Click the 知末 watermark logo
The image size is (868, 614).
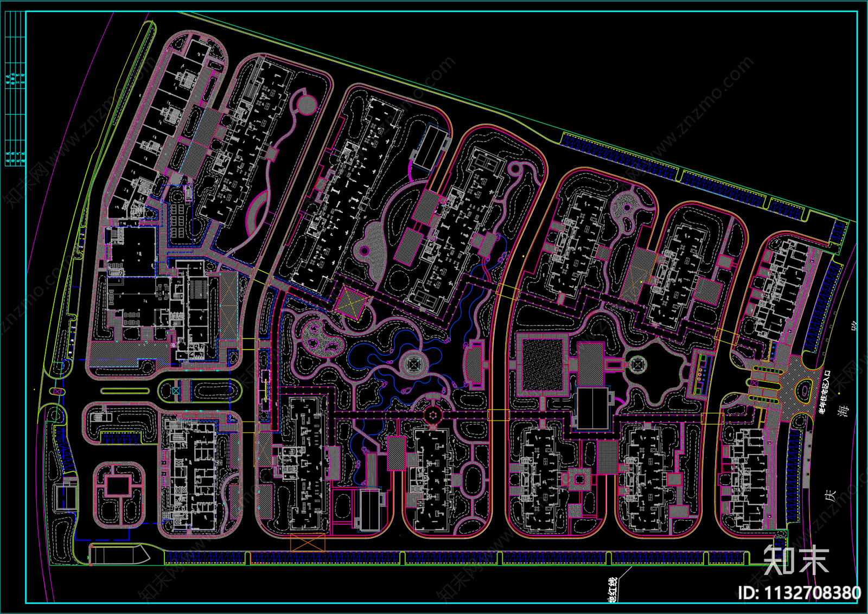796,560
